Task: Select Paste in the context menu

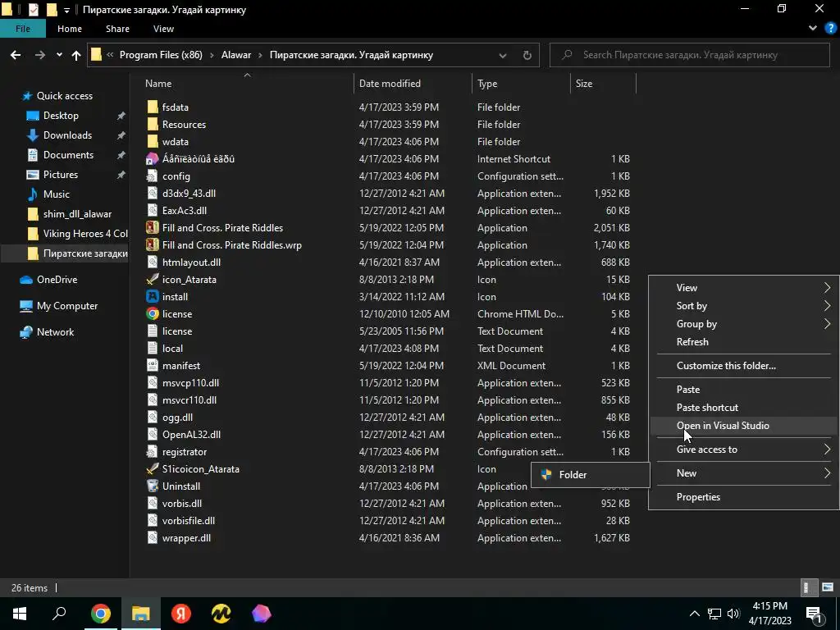Action: [688, 390]
